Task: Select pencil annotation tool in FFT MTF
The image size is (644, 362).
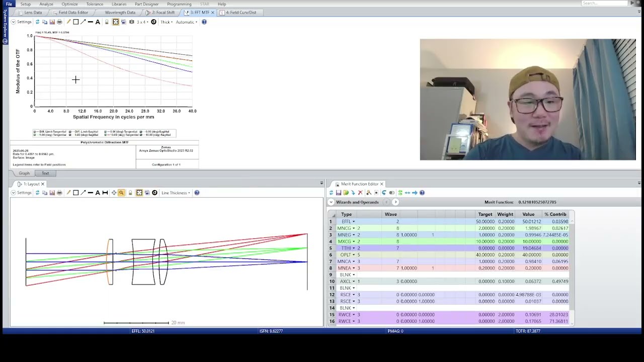Action: click(x=68, y=22)
